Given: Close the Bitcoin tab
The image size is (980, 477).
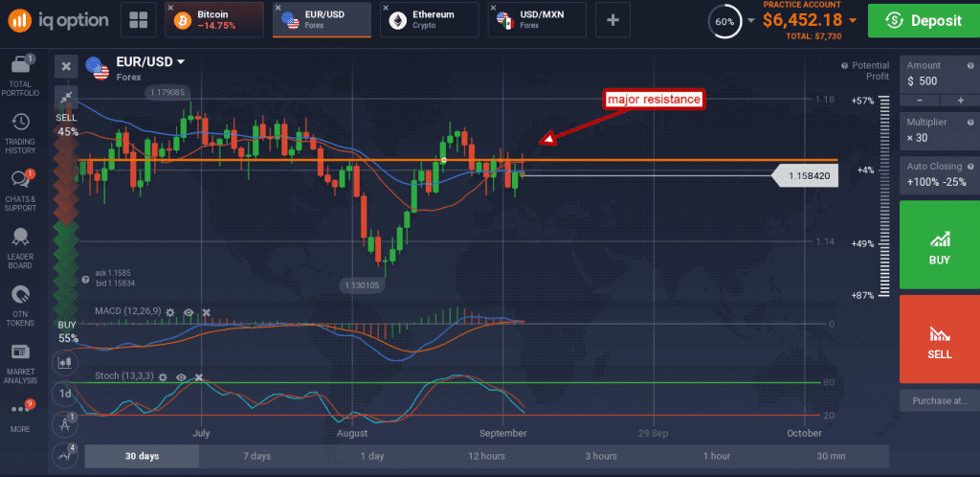Looking at the screenshot, I should pyautogui.click(x=170, y=8).
